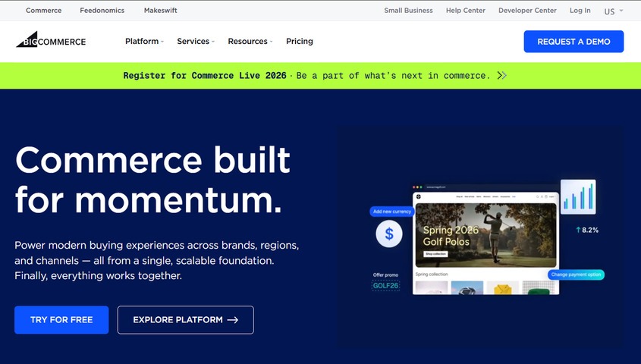Click the Spring 2026 Golf Polos image
641x364 pixels.
click(485, 235)
